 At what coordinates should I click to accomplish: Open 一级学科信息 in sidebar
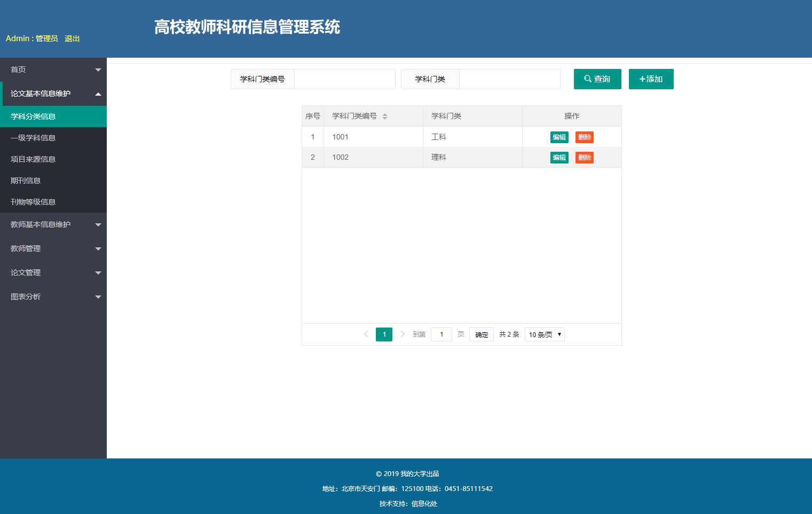33,138
